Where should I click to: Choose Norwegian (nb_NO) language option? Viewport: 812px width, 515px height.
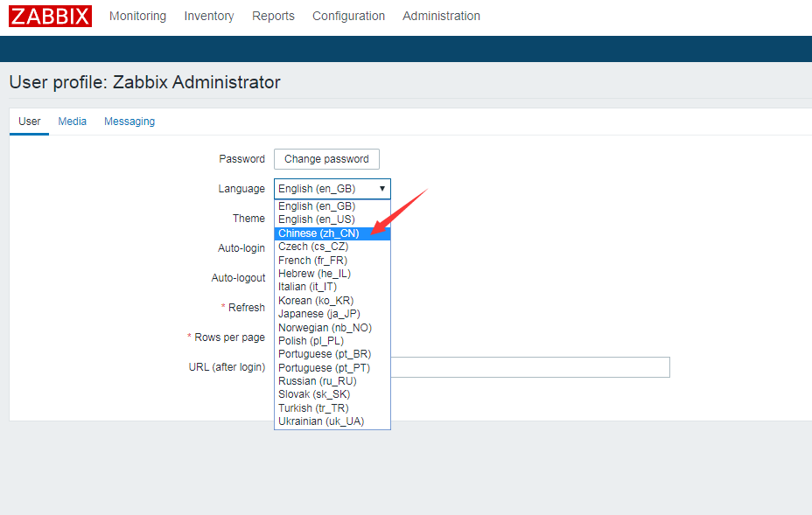tap(332, 328)
